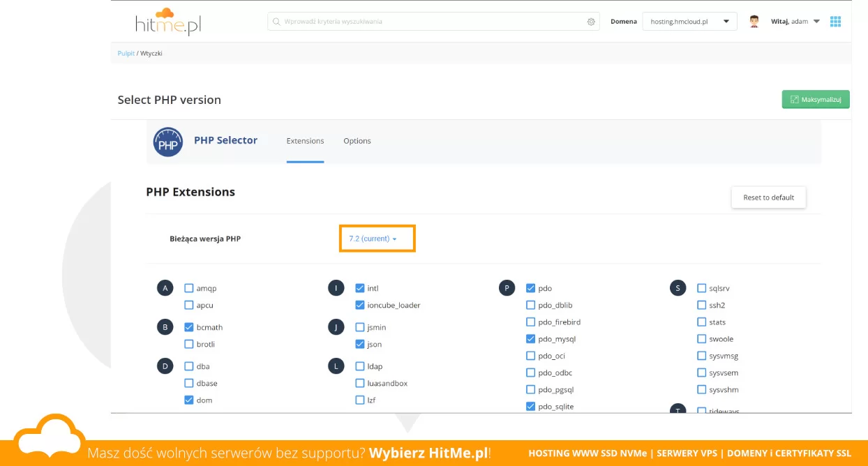Uncheck the pdo_mysql extension
This screenshot has width=868, height=466.
coord(531,339)
